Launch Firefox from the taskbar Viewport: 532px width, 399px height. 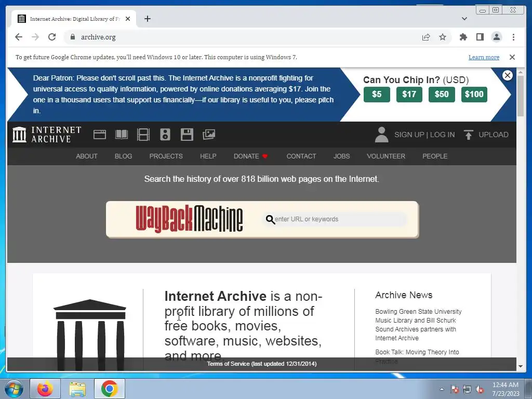[45, 389]
